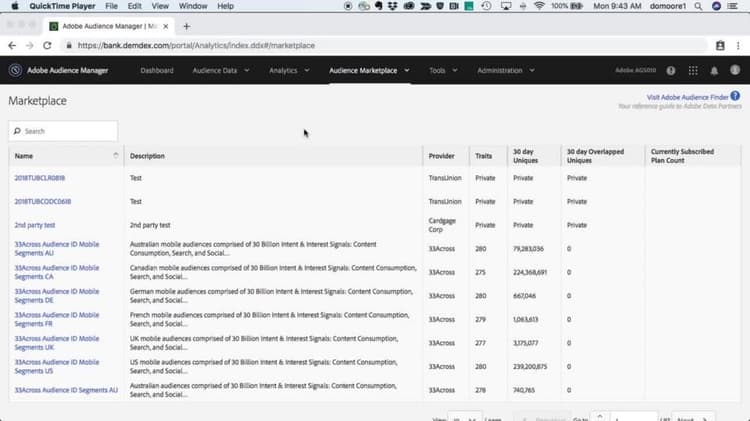750x421 pixels.
Task: Open the user profile avatar icon
Action: (735, 70)
